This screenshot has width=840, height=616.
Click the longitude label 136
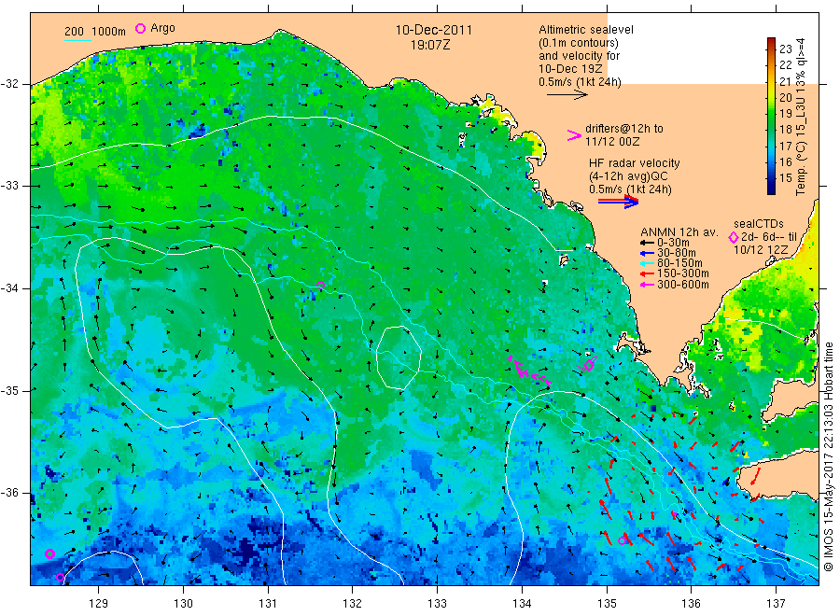click(691, 603)
